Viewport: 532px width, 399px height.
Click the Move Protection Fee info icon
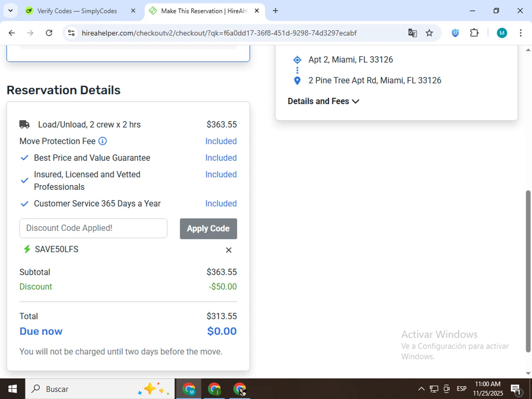(102, 141)
